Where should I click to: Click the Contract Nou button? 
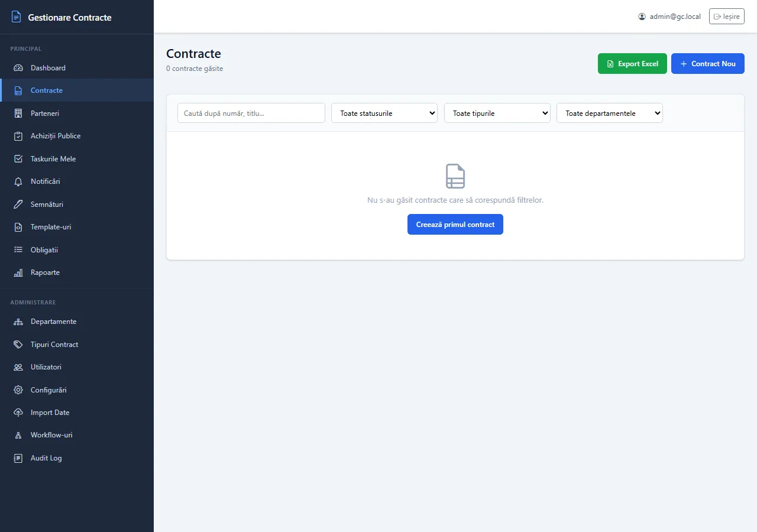click(708, 64)
